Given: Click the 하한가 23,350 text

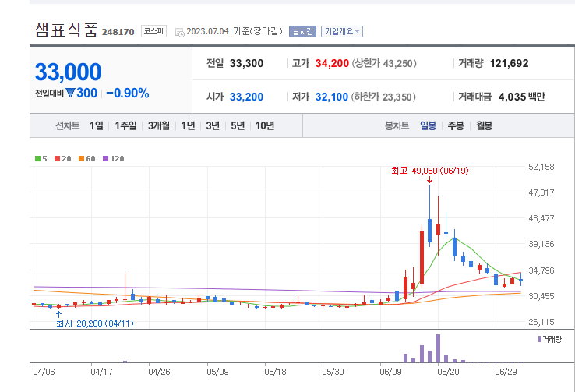Looking at the screenshot, I should 383,97.
